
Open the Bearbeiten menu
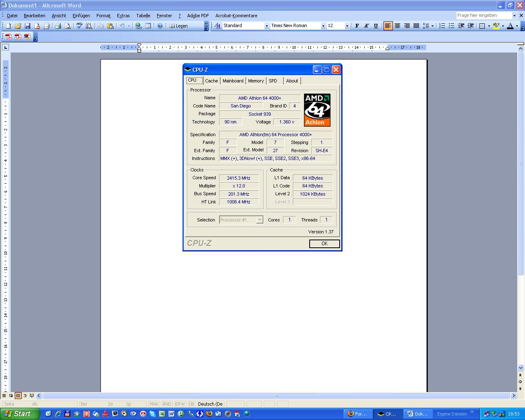34,16
